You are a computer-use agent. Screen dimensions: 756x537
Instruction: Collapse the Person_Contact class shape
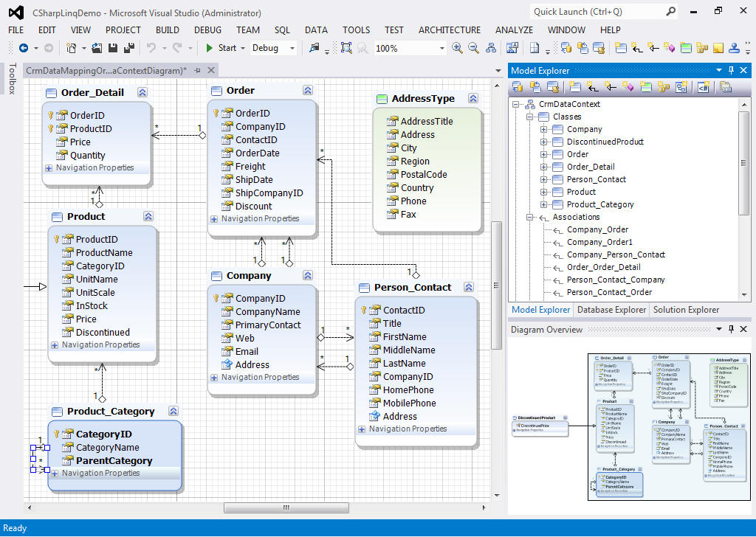tap(467, 287)
